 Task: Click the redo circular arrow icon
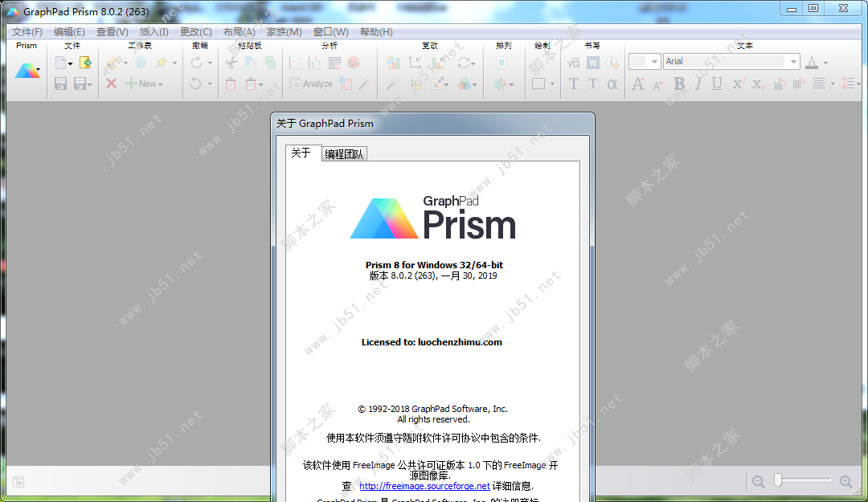click(x=197, y=63)
